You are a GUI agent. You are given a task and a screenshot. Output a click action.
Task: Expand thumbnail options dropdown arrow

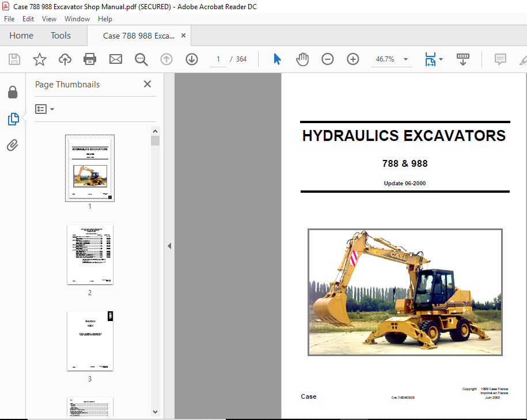tap(52, 109)
